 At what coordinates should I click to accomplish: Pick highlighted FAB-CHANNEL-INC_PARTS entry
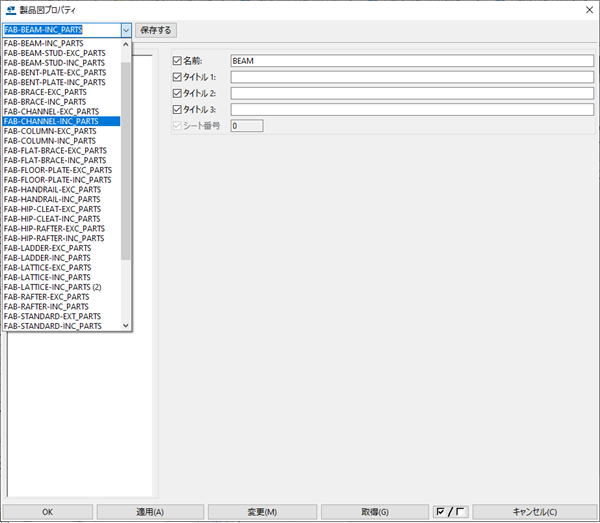pyautogui.click(x=62, y=121)
